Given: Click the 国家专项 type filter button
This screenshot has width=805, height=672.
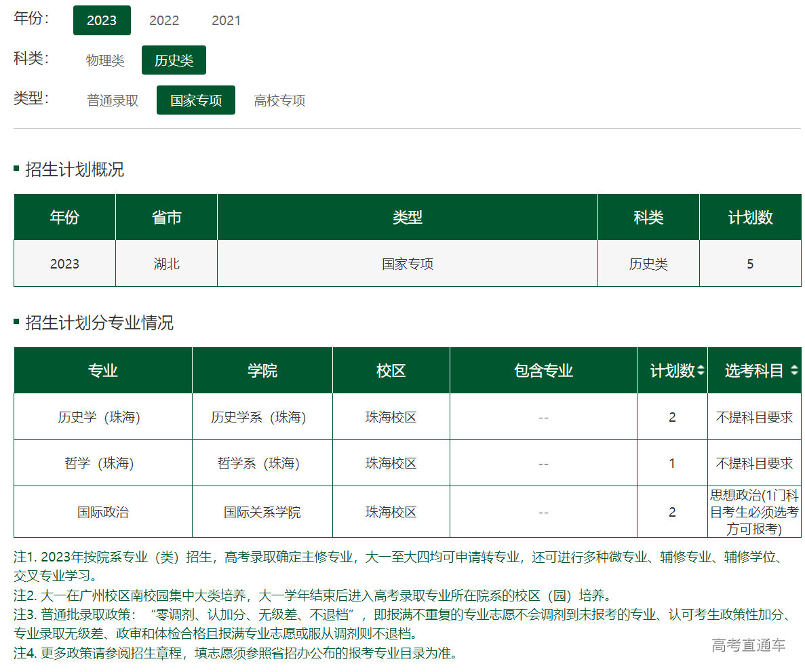Looking at the screenshot, I should (196, 100).
